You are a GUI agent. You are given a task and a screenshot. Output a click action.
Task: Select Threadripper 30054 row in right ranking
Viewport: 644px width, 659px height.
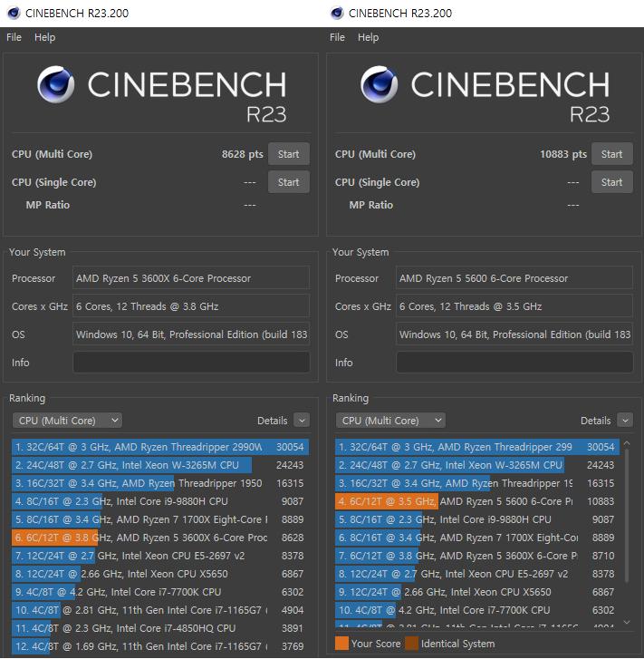pos(477,447)
